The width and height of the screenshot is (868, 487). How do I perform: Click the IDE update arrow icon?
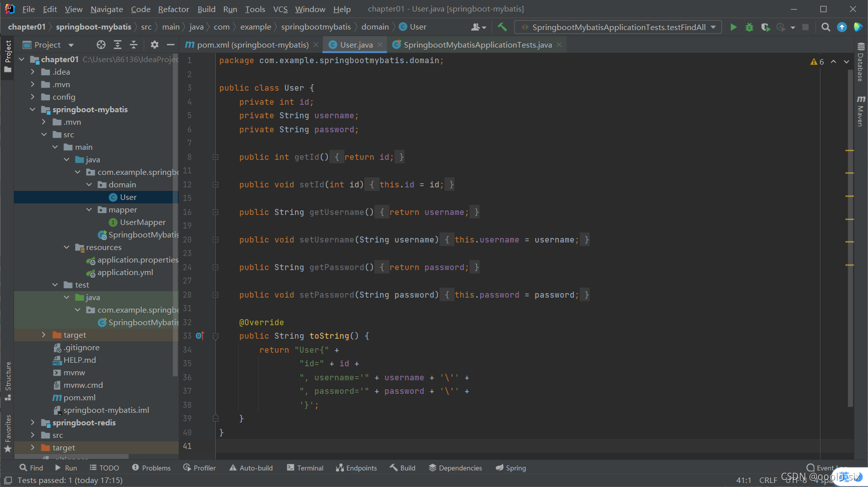842,27
